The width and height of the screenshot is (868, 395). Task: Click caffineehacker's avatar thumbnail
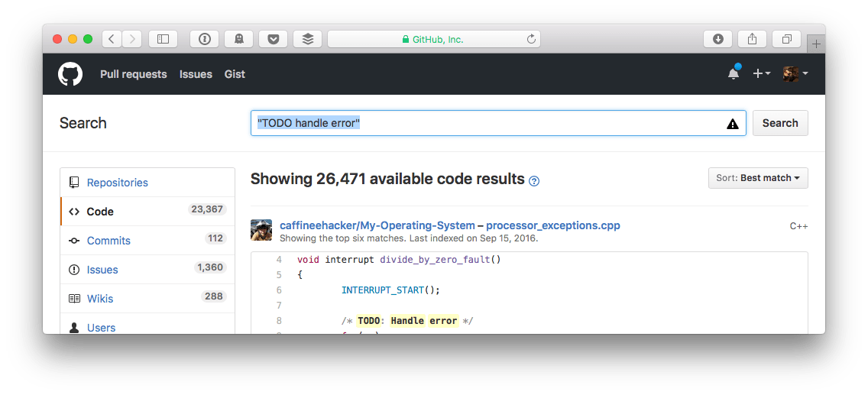[261, 229]
